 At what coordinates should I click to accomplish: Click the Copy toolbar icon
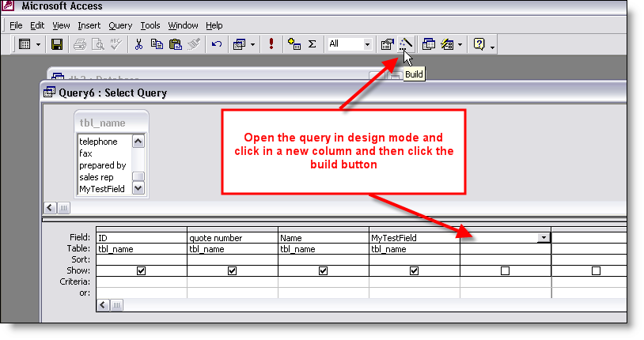point(156,44)
